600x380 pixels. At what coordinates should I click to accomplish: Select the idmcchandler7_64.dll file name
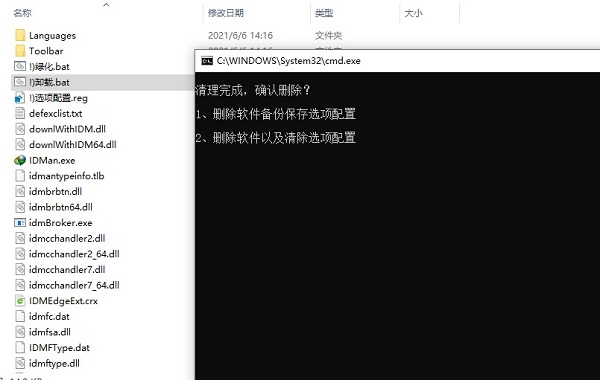74,285
